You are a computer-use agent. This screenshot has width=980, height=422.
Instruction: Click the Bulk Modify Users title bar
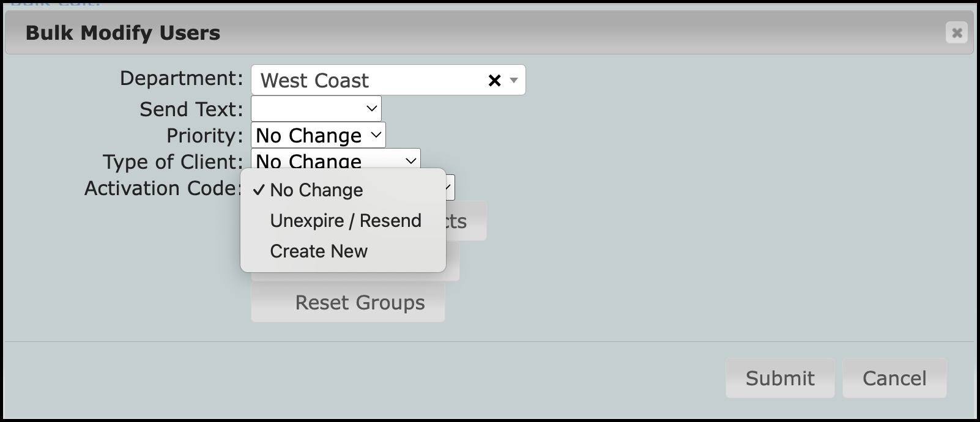tap(428, 32)
